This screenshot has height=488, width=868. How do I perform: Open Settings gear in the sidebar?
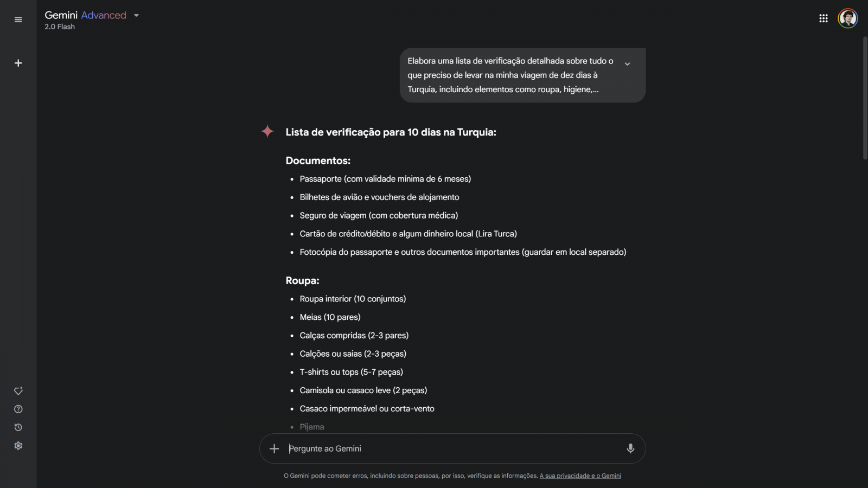[x=18, y=446]
